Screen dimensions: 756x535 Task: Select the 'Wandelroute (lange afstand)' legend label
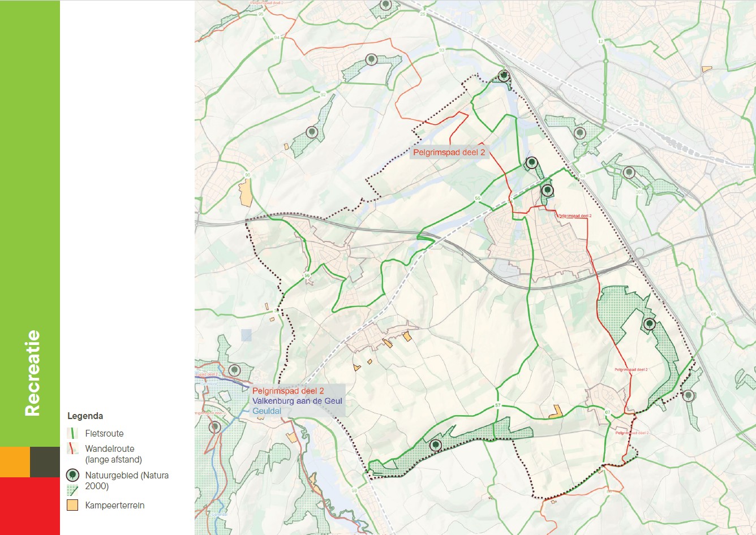[x=113, y=454]
